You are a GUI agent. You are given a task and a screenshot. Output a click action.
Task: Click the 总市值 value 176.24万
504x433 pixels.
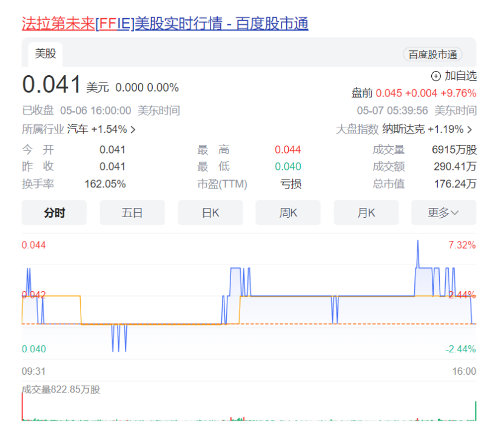455,184
